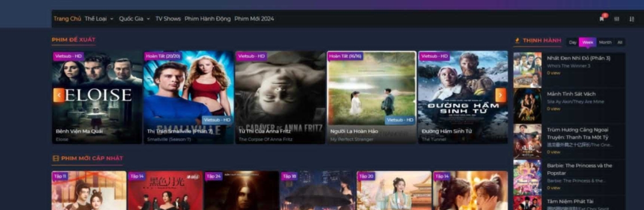
Task: Click the next arrow on the featured carousel
Action: (501, 95)
